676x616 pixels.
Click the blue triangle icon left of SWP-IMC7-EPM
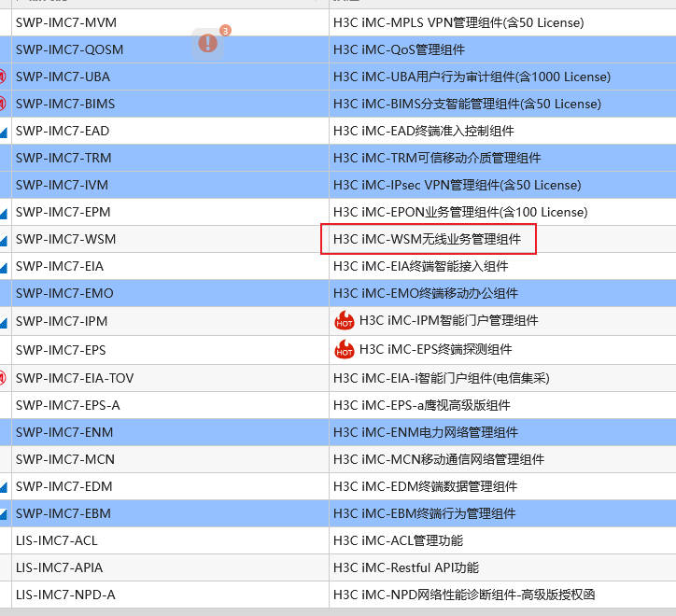(4, 214)
